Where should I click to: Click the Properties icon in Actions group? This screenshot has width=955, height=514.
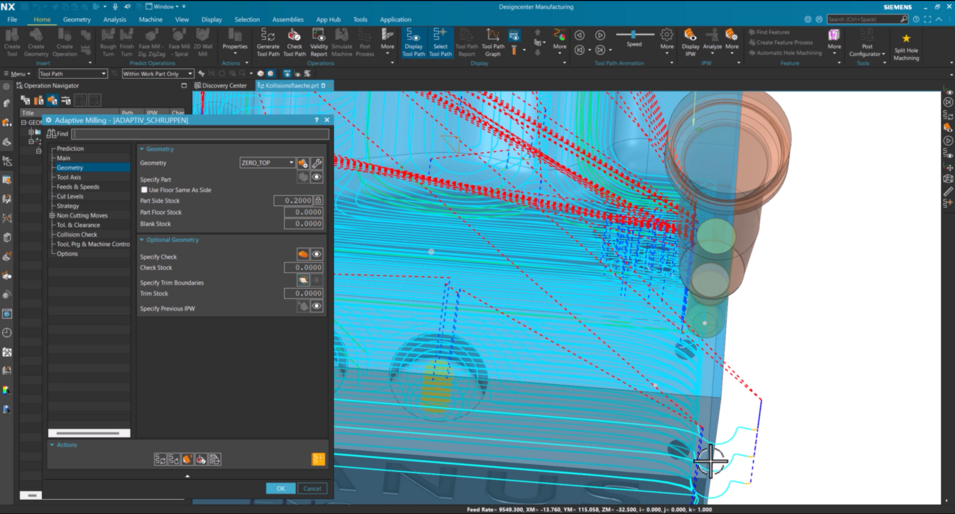[x=235, y=40]
